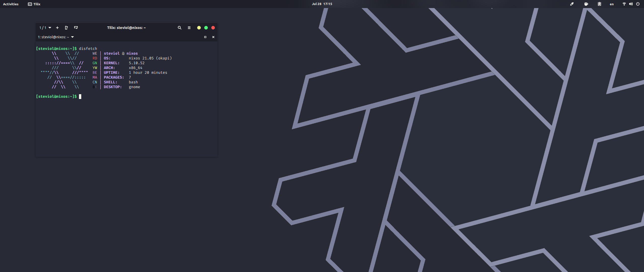
Task: Maximize the terminal pane
Action: (205, 37)
